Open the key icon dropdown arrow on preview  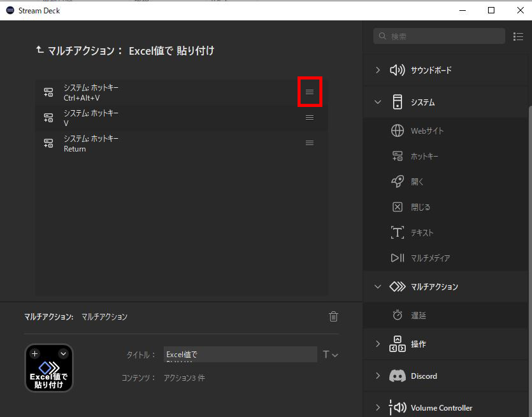pyautogui.click(x=64, y=353)
